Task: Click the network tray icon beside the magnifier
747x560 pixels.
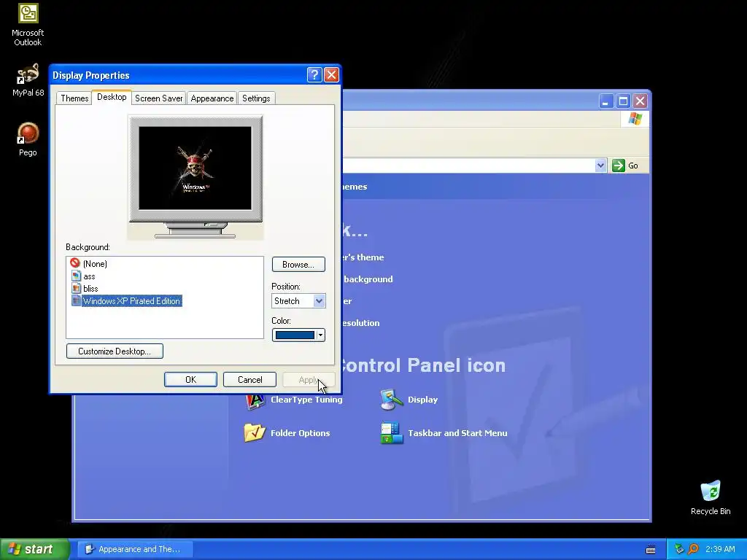Action: 679,549
